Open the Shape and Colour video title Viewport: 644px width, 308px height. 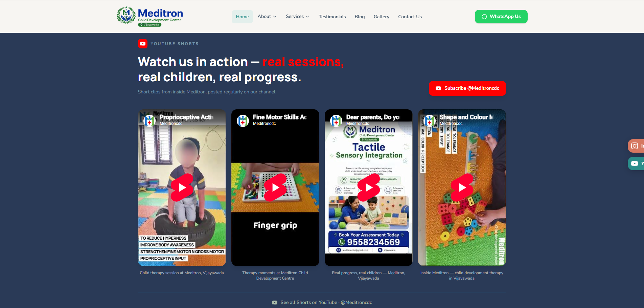coord(466,117)
